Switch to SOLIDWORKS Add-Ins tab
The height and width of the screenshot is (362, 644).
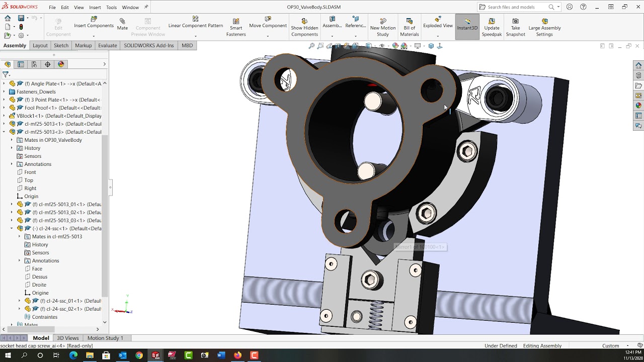(149, 45)
